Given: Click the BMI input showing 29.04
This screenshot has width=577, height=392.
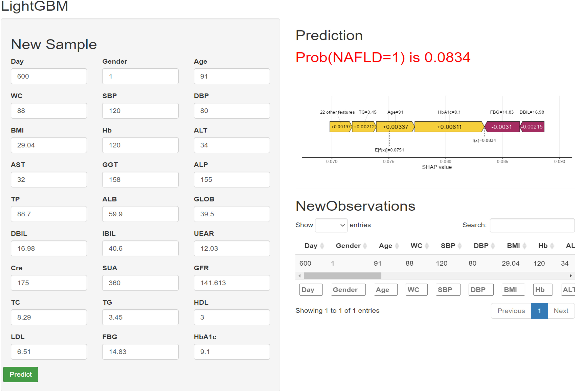Looking at the screenshot, I should coord(49,145).
